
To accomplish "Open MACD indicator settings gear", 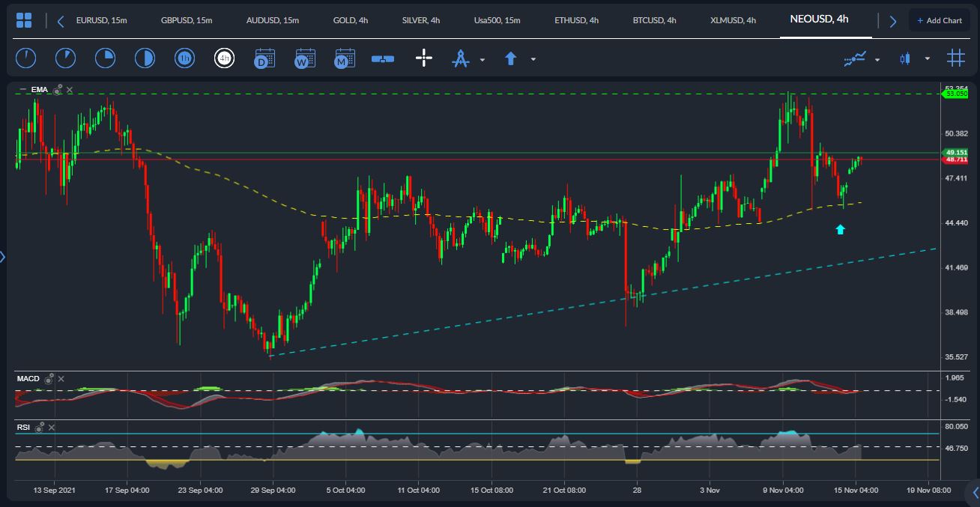I will [49, 380].
